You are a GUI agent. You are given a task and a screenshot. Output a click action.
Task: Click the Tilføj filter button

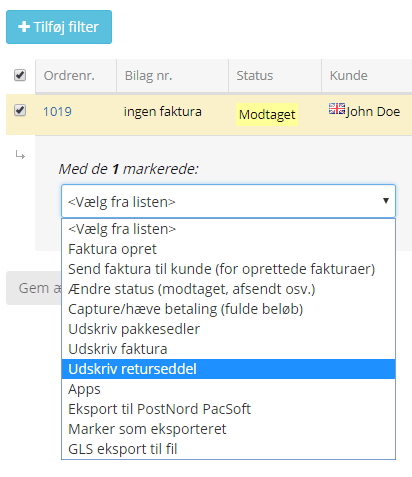[59, 27]
